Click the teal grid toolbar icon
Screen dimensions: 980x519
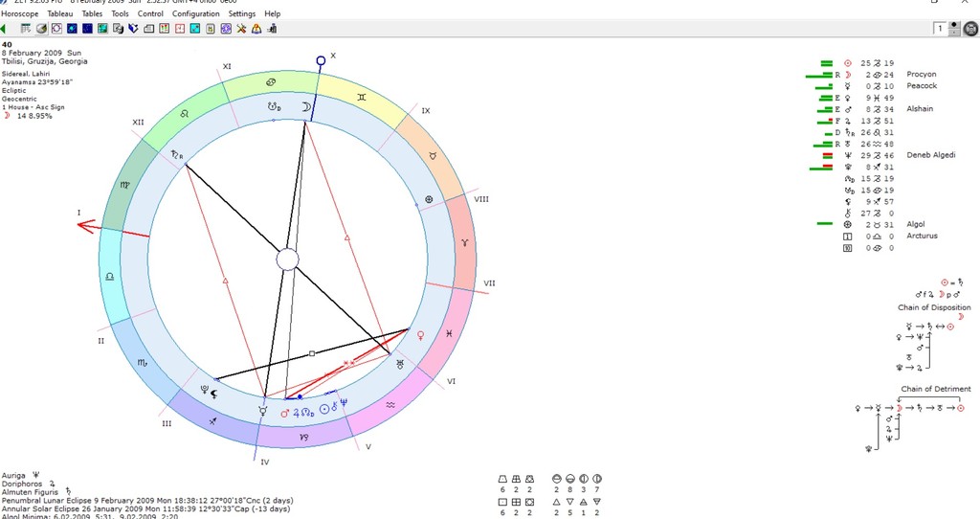pos(102,28)
